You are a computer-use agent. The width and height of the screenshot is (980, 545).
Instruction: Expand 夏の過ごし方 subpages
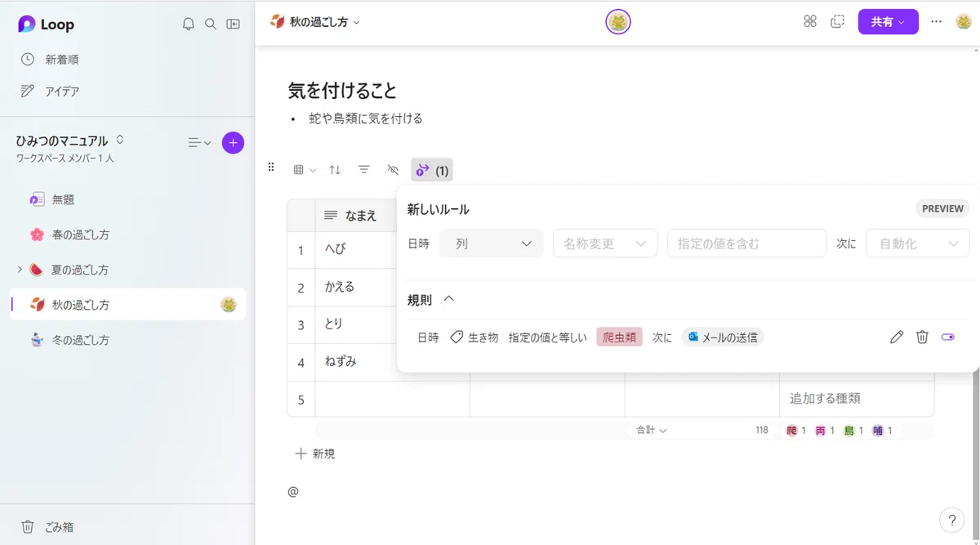(20, 270)
